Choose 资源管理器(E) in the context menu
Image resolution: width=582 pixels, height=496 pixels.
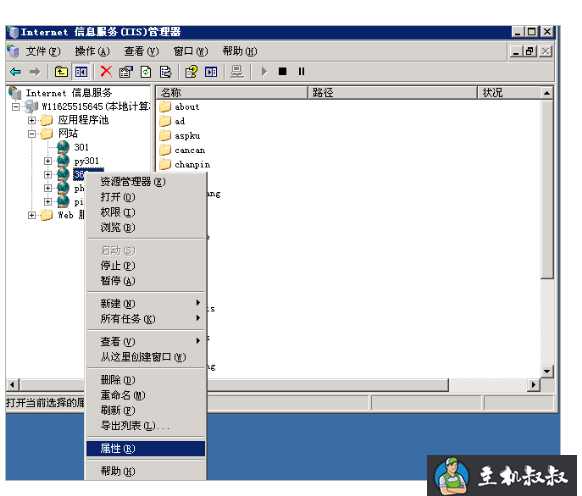pos(146,182)
